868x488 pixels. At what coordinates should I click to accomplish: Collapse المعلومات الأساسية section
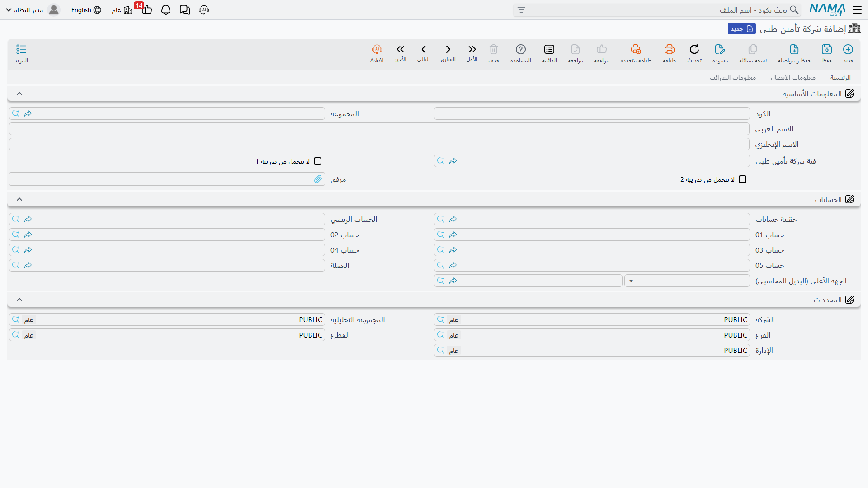(19, 94)
